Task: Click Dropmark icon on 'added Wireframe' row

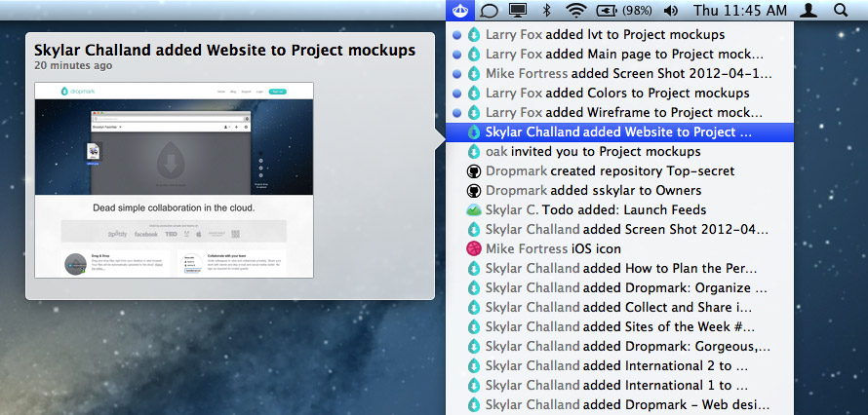Action: click(473, 113)
